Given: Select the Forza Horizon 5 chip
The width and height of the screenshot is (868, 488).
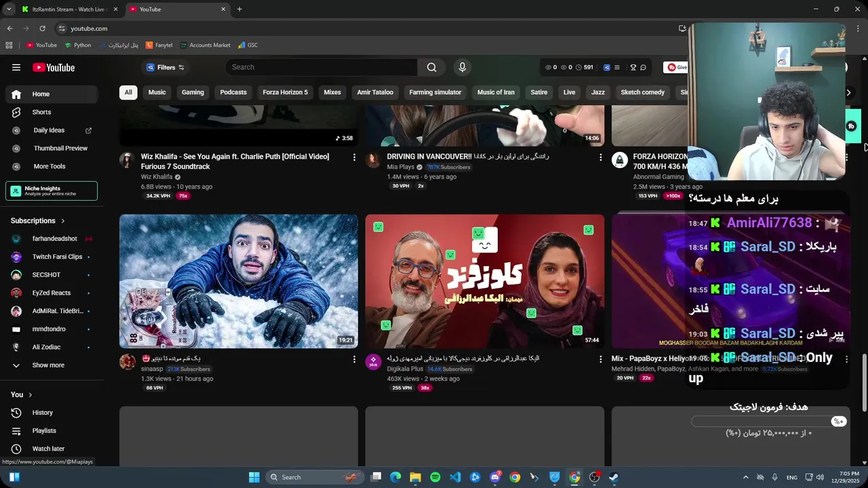Looking at the screenshot, I should tap(285, 92).
